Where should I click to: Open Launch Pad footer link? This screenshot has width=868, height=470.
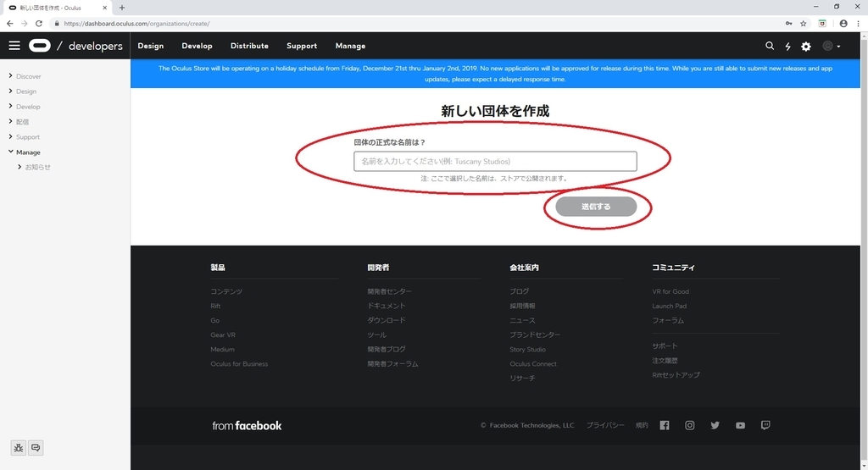pos(670,306)
